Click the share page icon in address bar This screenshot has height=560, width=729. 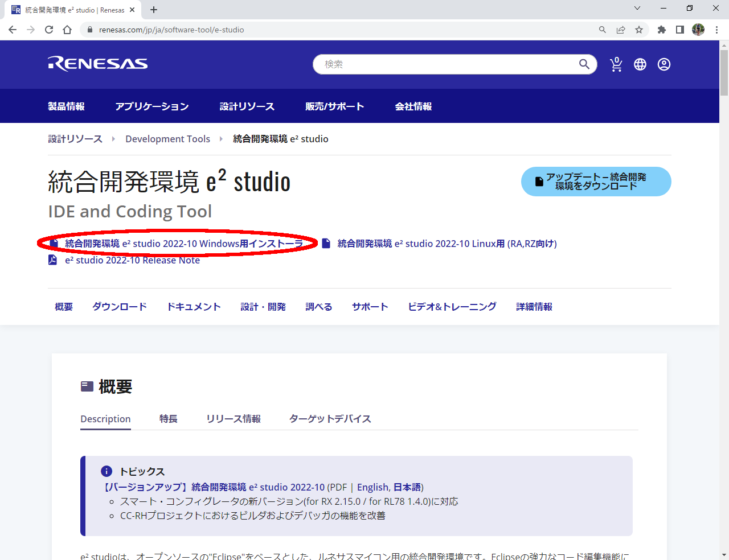[621, 30]
